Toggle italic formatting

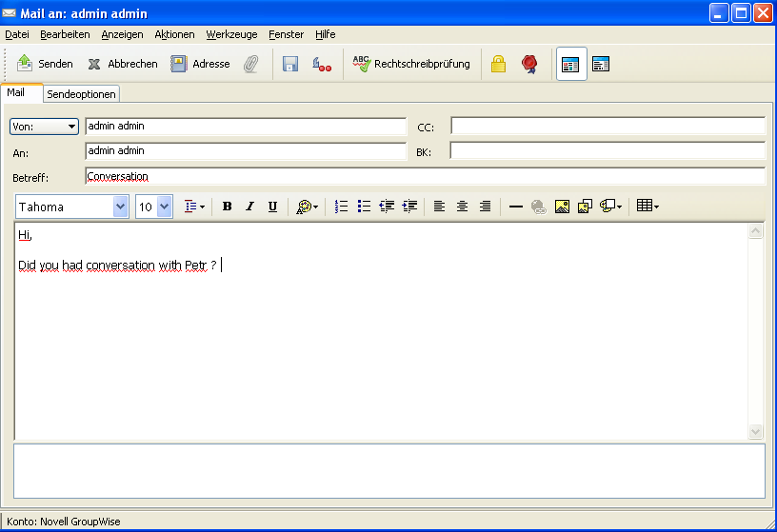coord(249,207)
